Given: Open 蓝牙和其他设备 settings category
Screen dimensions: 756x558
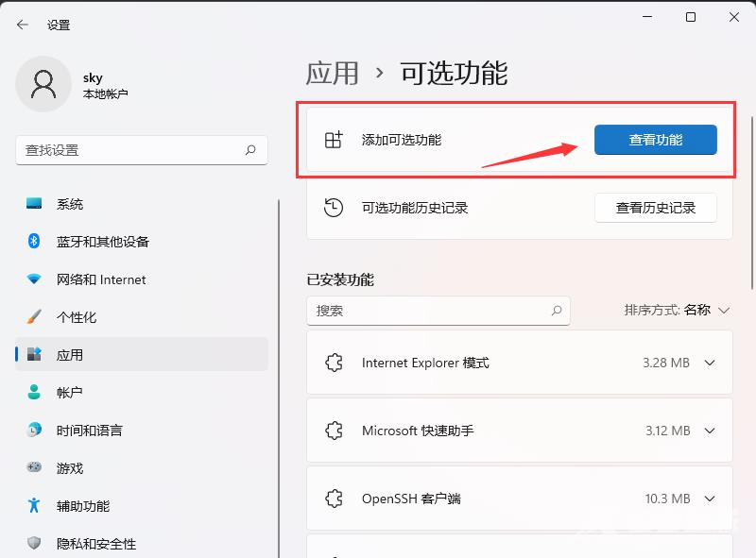Looking at the screenshot, I should coord(142,241).
